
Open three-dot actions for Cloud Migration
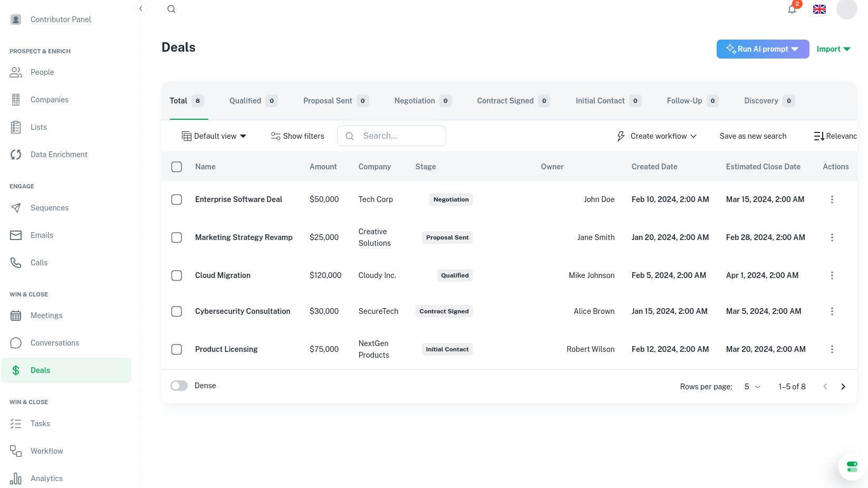832,275
